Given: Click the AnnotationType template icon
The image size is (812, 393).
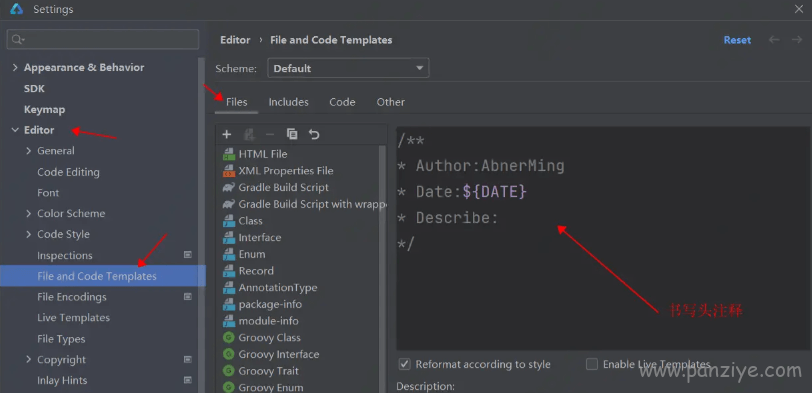Looking at the screenshot, I should [228, 288].
